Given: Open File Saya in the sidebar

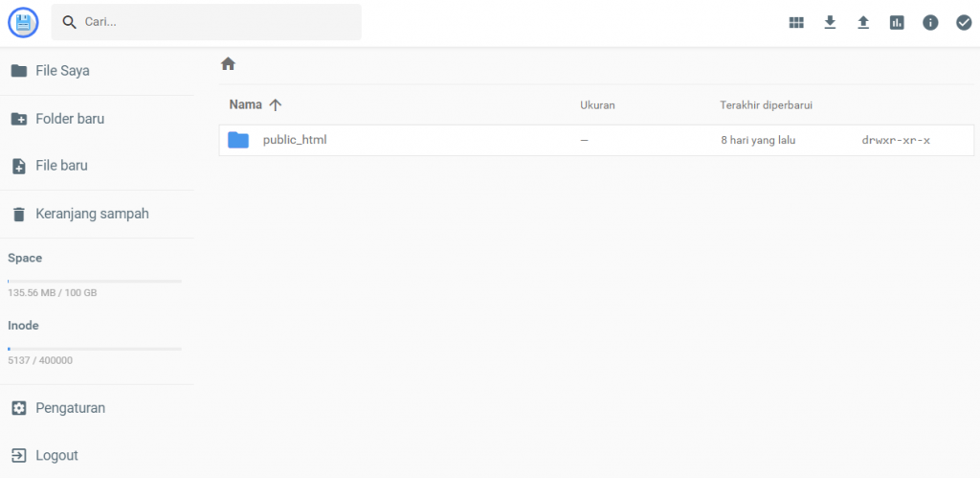Looking at the screenshot, I should point(62,70).
